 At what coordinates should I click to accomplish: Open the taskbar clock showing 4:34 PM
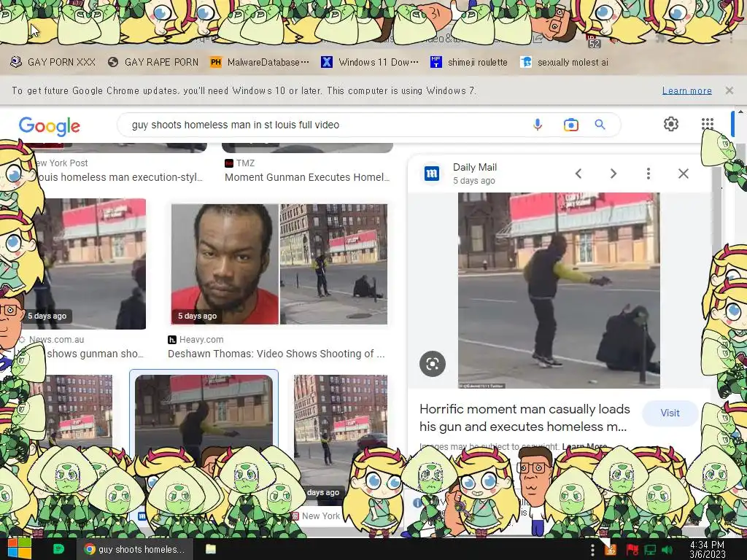click(x=707, y=550)
